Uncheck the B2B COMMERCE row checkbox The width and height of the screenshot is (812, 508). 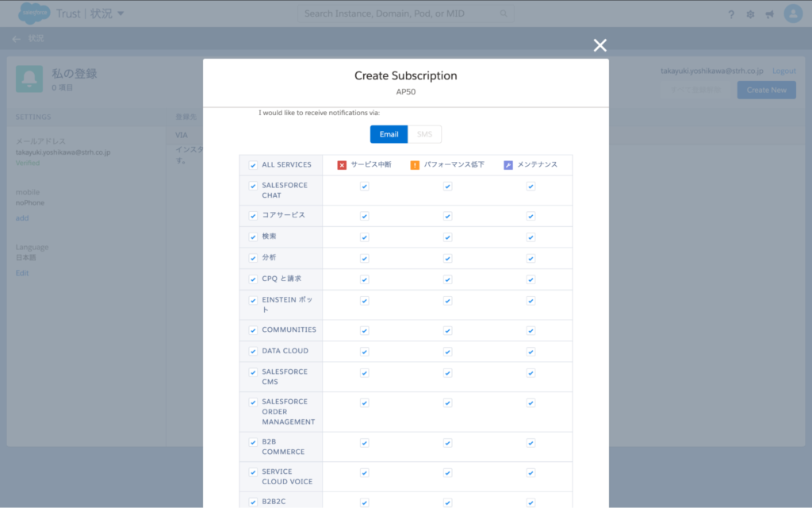click(x=253, y=443)
